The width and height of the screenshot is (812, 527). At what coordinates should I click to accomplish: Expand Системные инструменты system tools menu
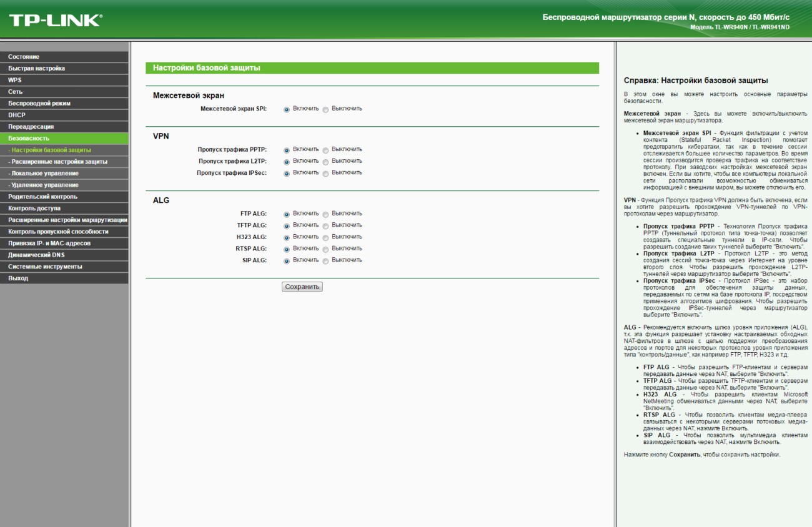tap(45, 267)
